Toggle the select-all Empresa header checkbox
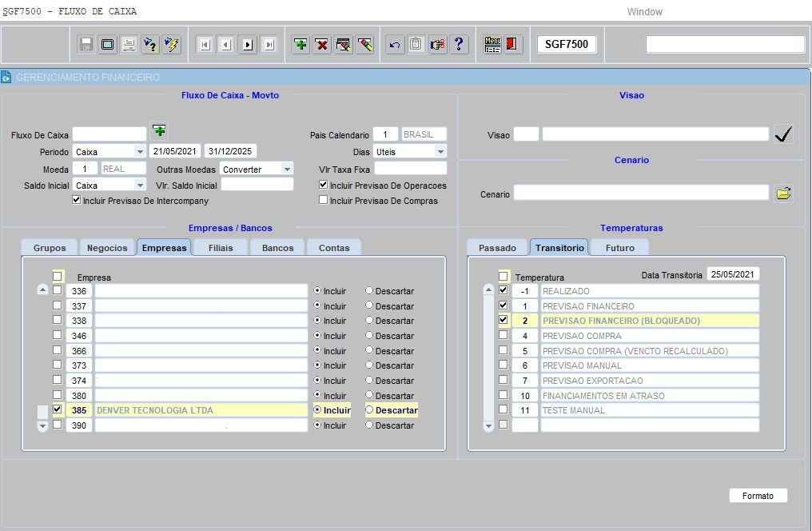This screenshot has height=531, width=812. [x=57, y=276]
